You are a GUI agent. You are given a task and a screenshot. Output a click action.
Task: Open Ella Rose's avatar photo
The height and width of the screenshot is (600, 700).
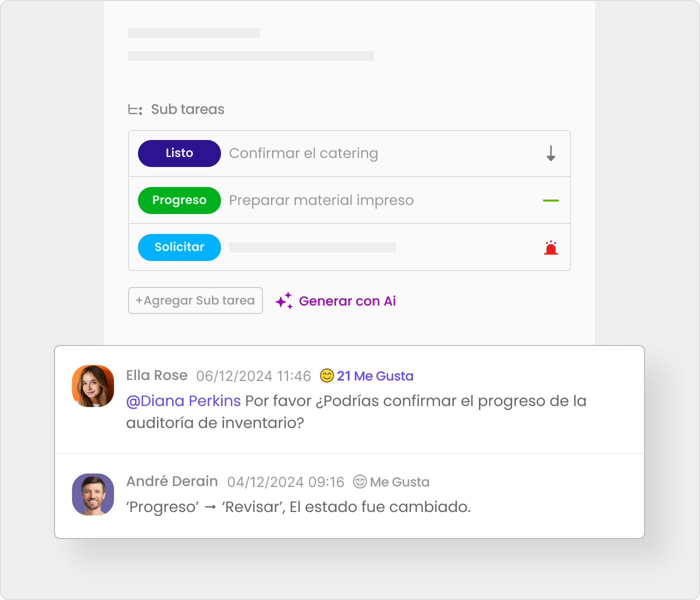tap(93, 386)
